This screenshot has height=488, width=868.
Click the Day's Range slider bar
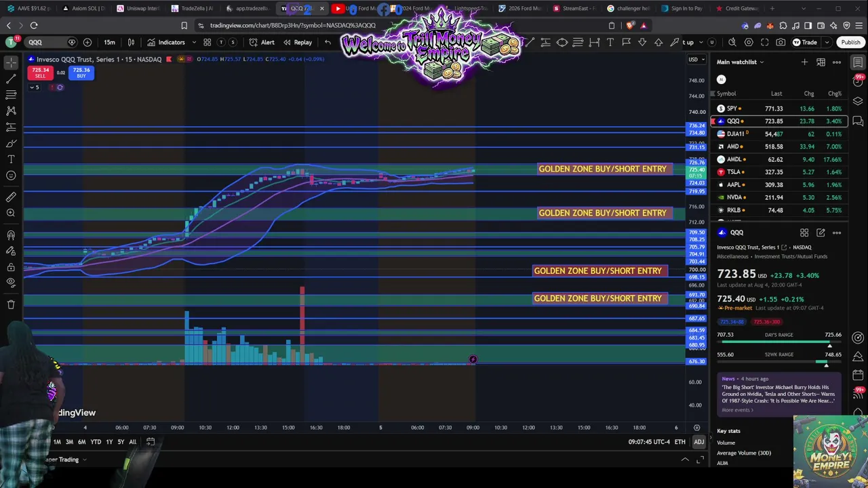click(779, 342)
